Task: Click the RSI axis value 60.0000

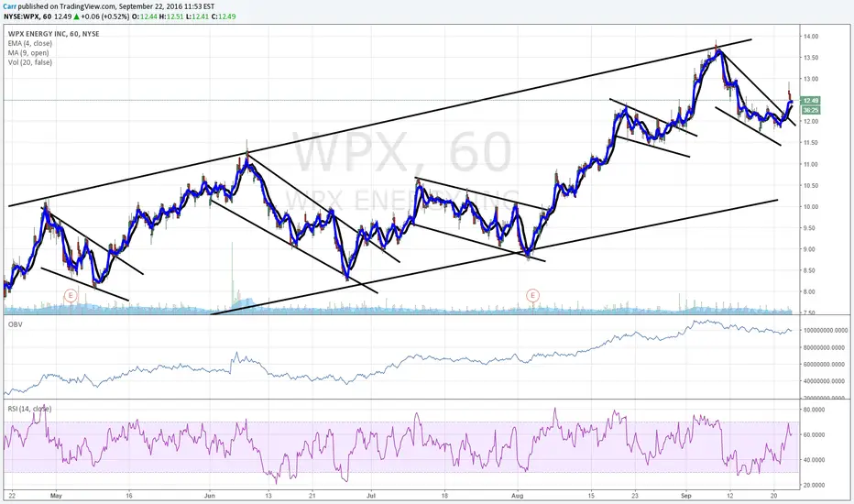Action: tap(814, 434)
